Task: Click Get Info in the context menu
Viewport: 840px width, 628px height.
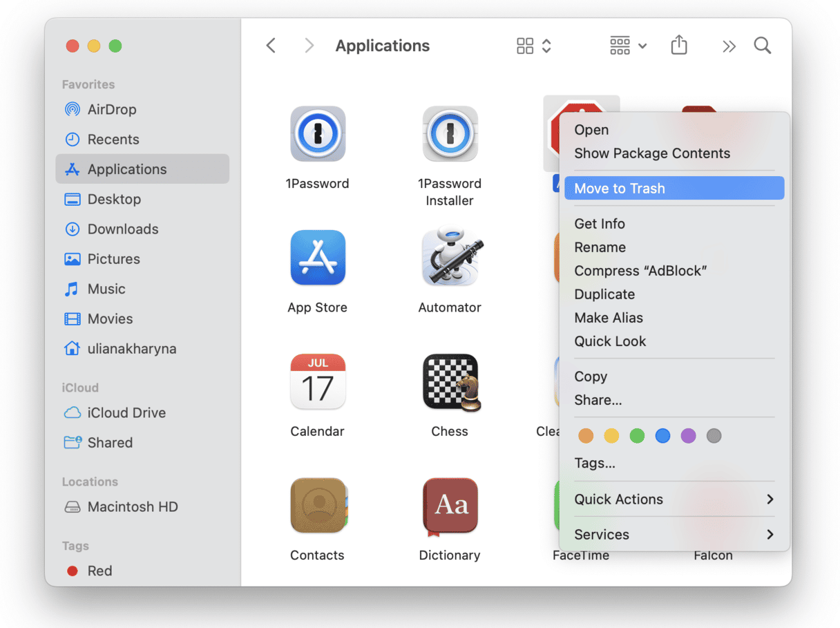Action: 600,223
